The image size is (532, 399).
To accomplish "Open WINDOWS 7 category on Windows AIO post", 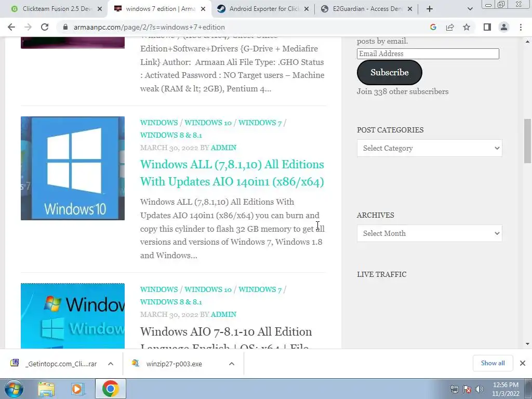I will tap(260, 289).
